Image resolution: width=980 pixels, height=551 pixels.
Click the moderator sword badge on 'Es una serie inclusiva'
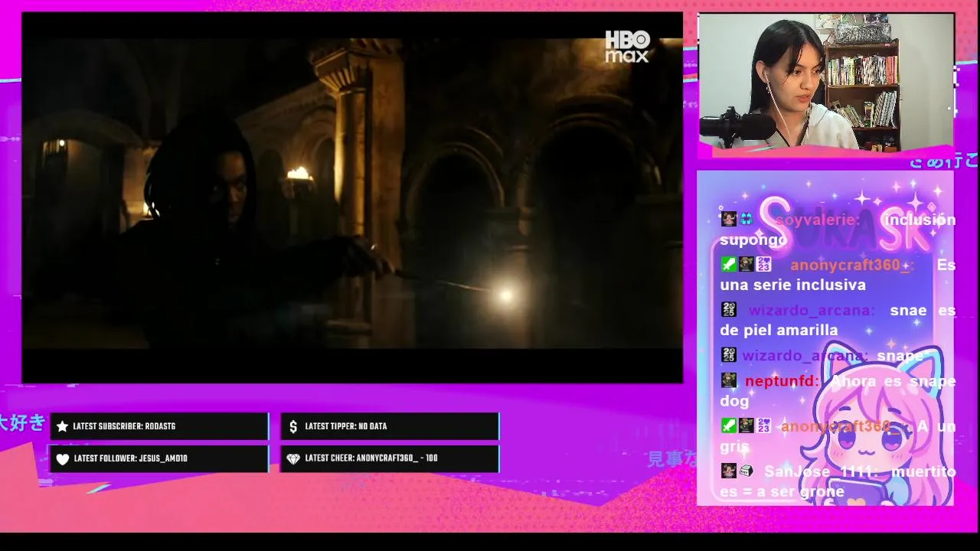click(x=728, y=265)
